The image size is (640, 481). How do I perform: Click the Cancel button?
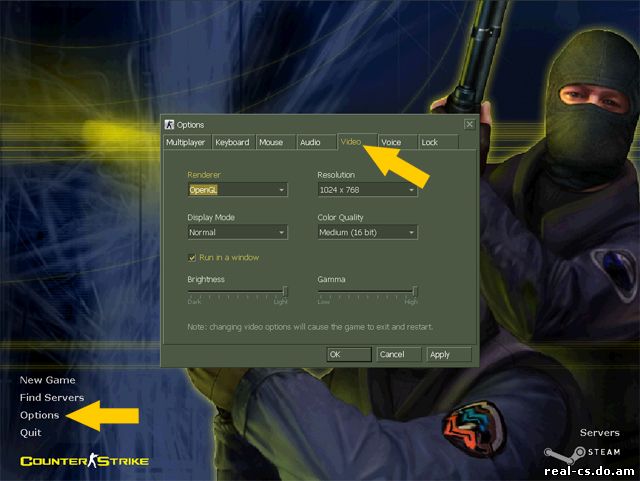point(399,354)
